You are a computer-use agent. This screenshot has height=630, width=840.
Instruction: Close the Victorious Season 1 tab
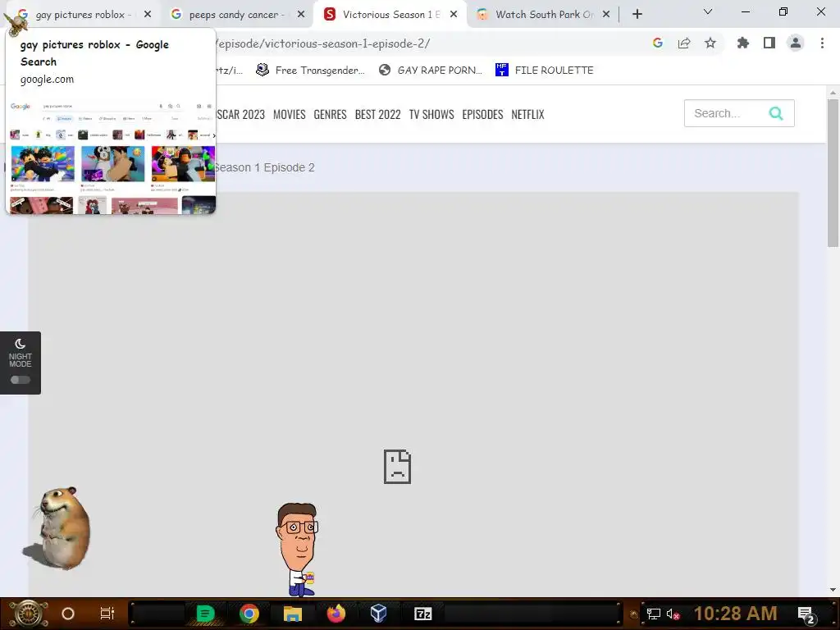454,15
